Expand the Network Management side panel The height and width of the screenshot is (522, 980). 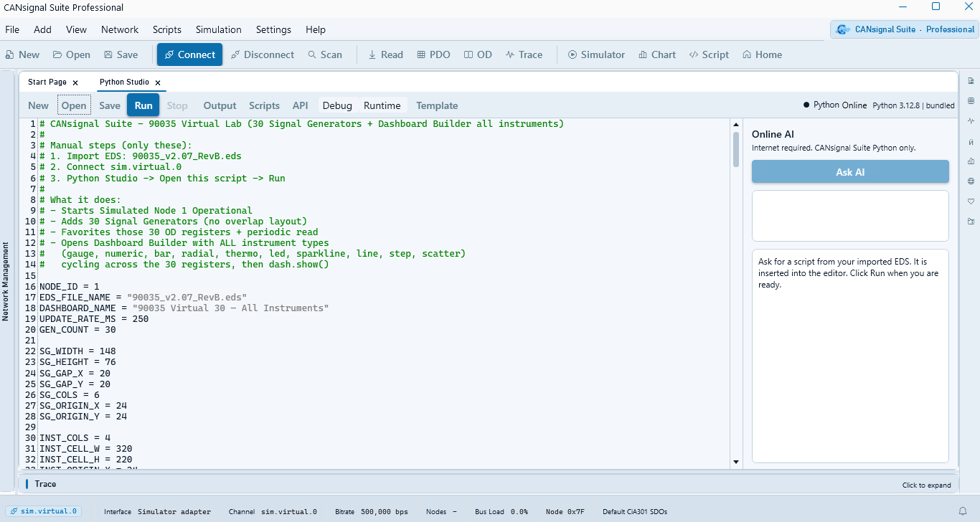[6, 280]
